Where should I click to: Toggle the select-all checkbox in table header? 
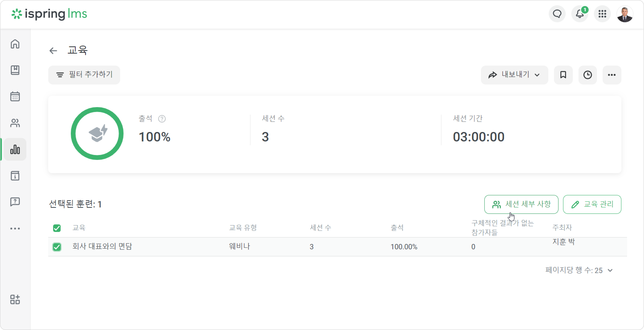coord(57,228)
